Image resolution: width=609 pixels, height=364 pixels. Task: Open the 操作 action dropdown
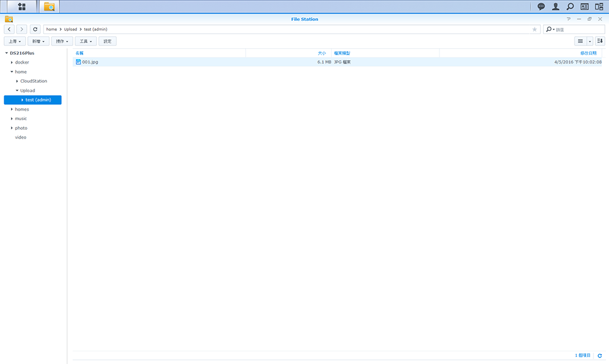(x=62, y=41)
